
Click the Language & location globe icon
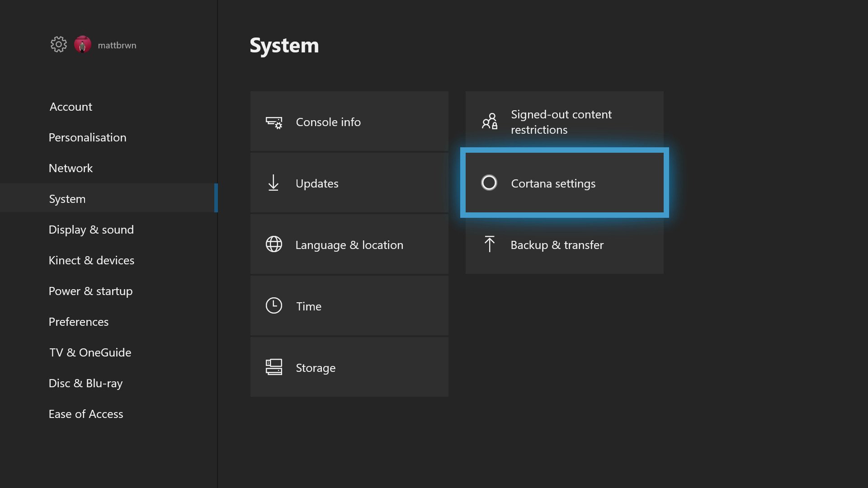274,244
